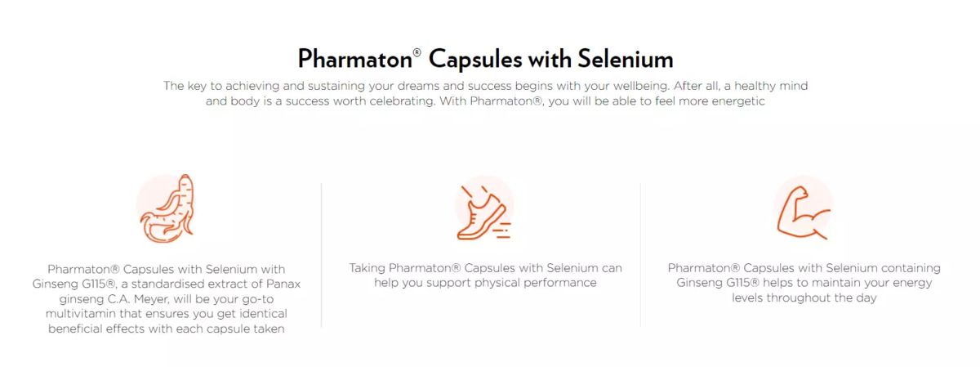Image resolution: width=980 pixels, height=367 pixels.
Task: Click the word "Capsules" in the heading
Action: [474, 60]
